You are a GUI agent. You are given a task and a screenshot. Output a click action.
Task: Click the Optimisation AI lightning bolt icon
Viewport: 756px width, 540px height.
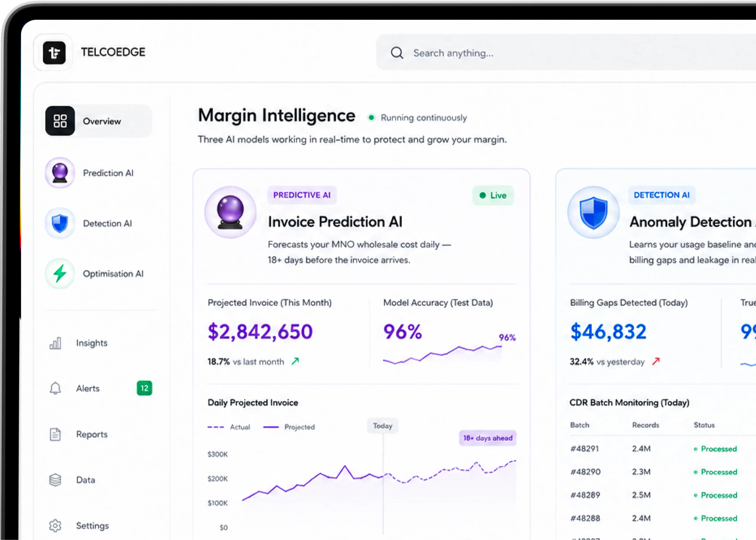60,274
